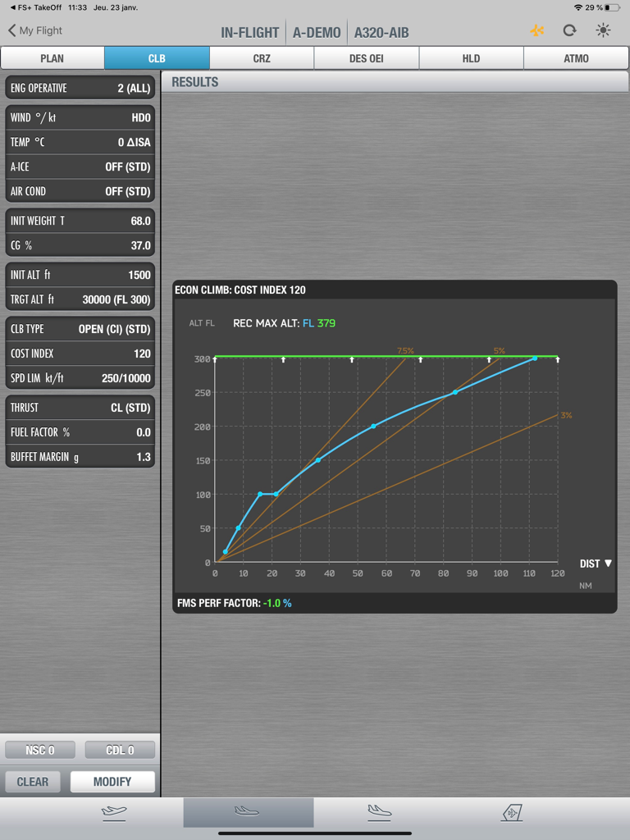
Task: Edit ENG OPERATIVE 2 (ALL) field
Action: (x=80, y=88)
